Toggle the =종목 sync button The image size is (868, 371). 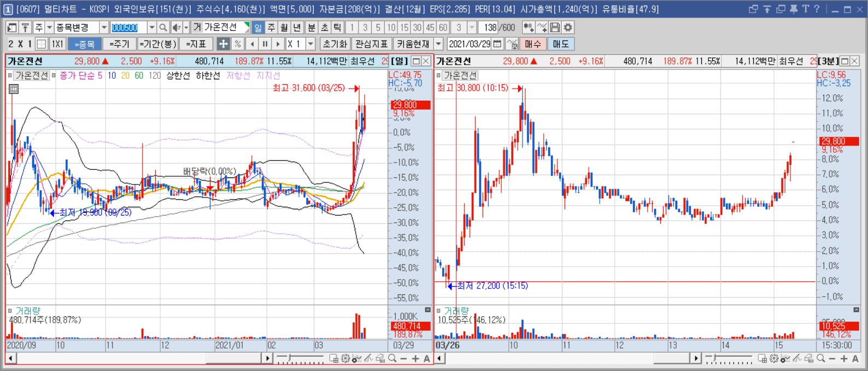click(x=85, y=44)
